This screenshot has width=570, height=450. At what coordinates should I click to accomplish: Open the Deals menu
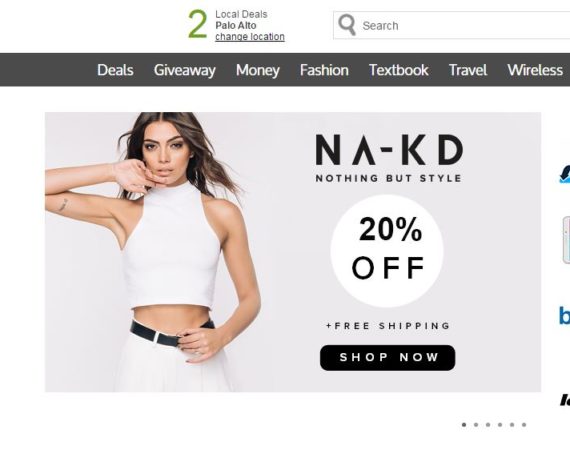(115, 70)
